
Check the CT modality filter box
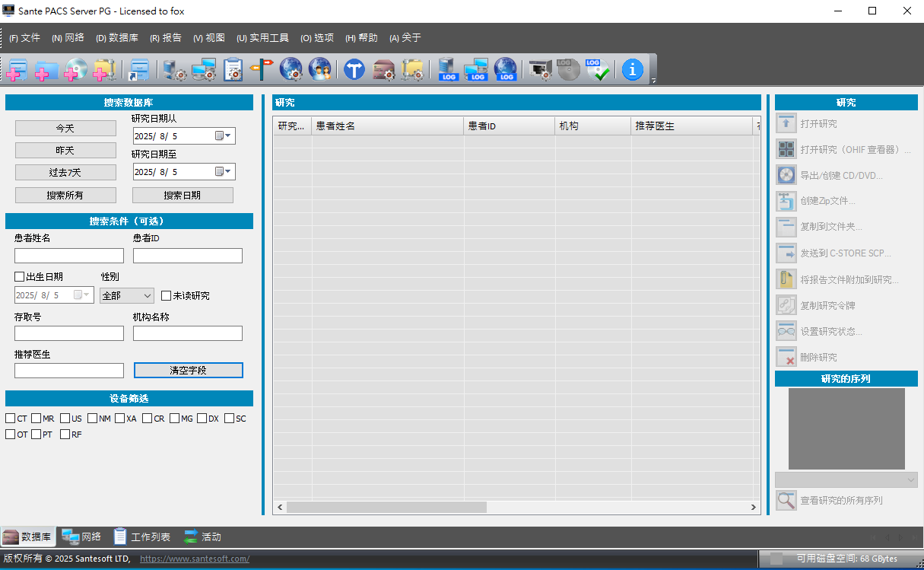click(11, 419)
